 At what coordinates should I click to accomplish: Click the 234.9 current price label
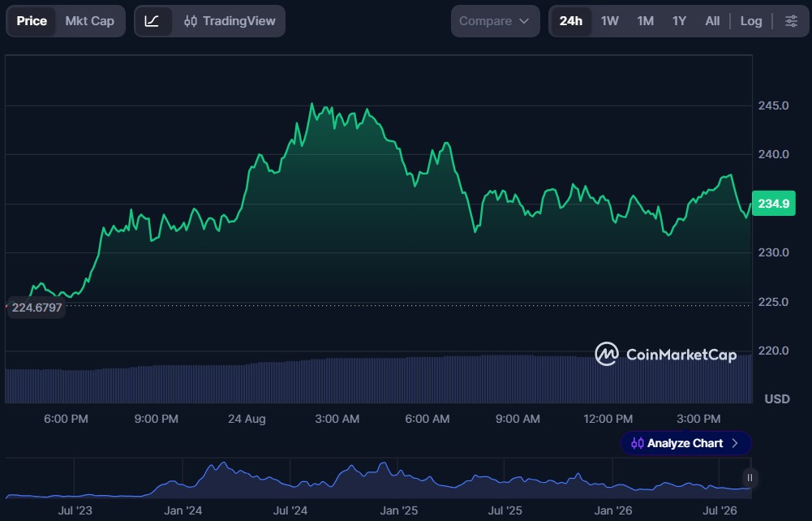point(773,204)
